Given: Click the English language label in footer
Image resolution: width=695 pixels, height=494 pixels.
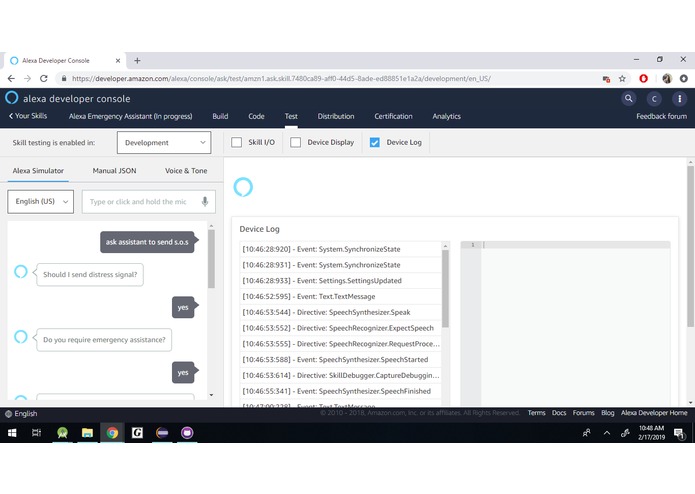Looking at the screenshot, I should (26, 414).
